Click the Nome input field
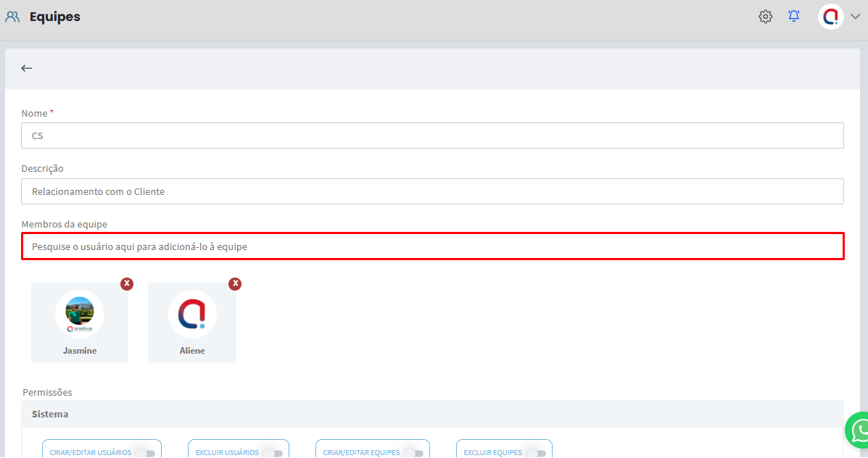Viewport: 868px width, 458px height. click(433, 136)
